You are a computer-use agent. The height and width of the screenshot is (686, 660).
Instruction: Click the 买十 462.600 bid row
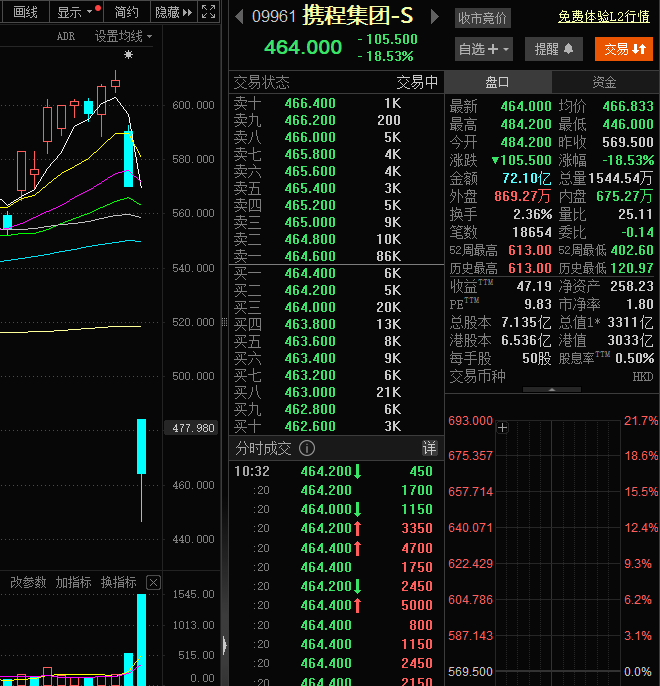click(336, 426)
